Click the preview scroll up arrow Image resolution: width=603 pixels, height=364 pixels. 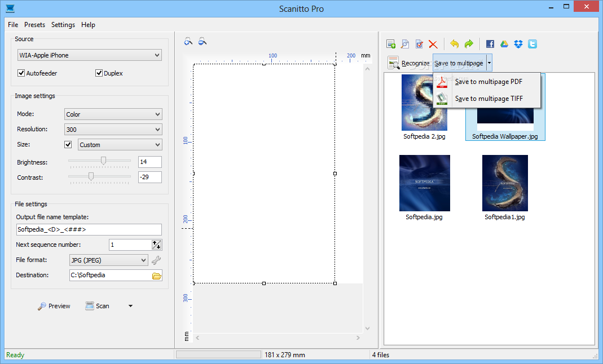click(367, 69)
